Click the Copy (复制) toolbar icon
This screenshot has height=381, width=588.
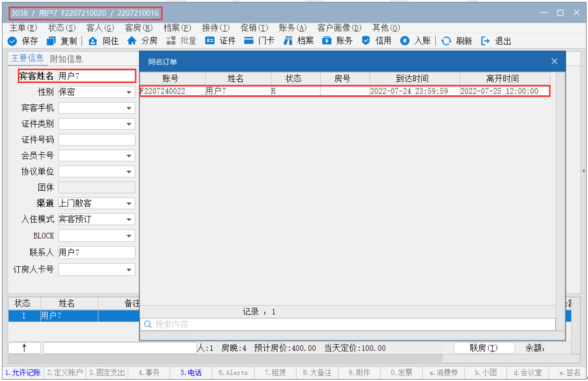(x=51, y=41)
